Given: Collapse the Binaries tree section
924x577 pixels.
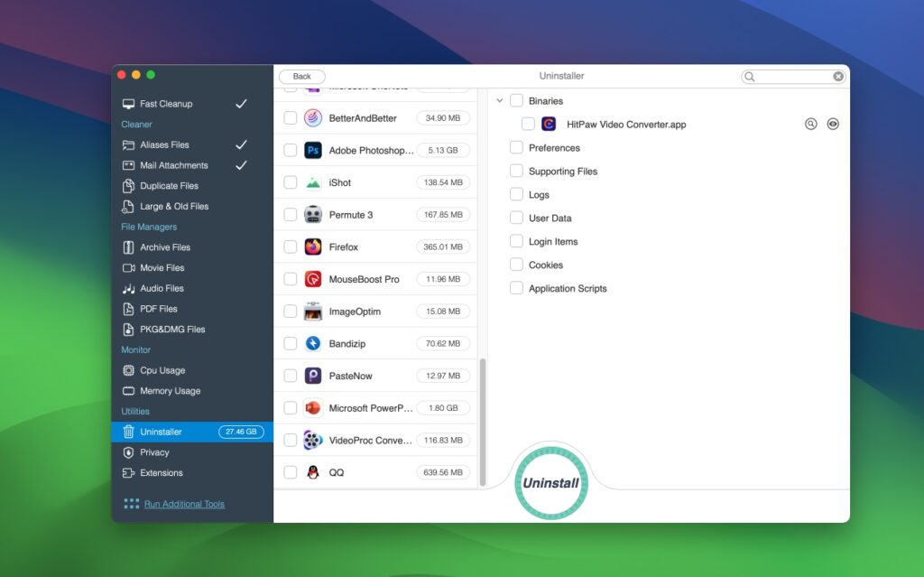Looking at the screenshot, I should 500,100.
